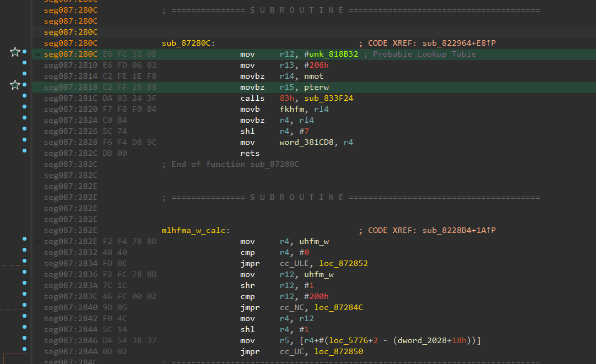Click the shr r12, #1 instruction
This screenshot has width=596, height=364.
coord(277,285)
